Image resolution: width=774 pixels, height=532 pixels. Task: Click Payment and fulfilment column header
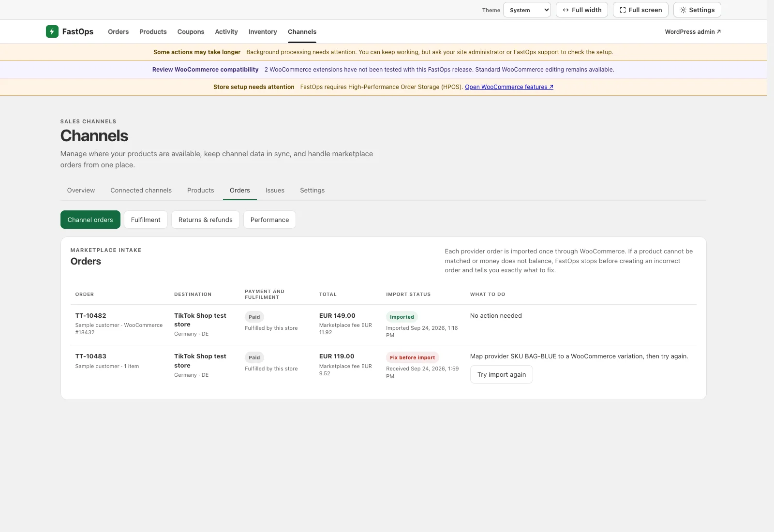265,294
